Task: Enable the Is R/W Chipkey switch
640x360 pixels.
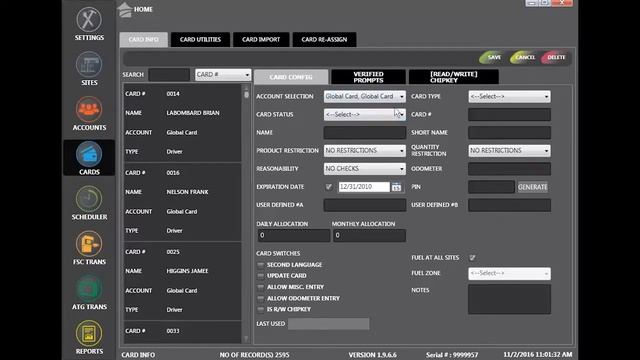Action: coord(260,309)
